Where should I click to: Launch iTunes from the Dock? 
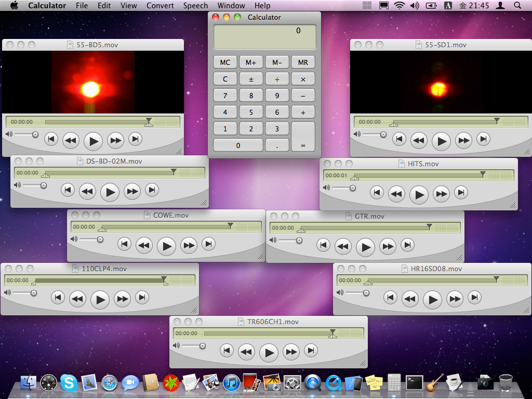point(231,383)
